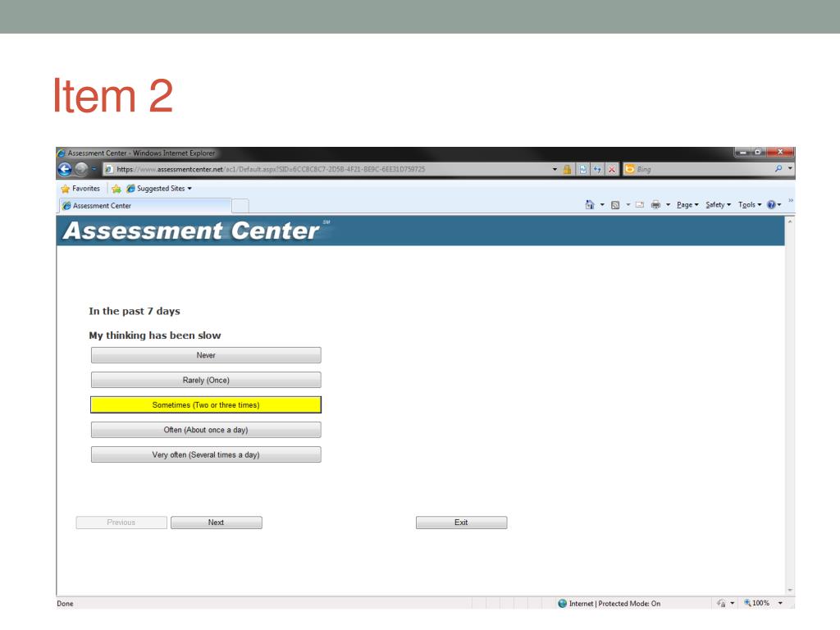Click the status bar privacy icon
Screen dimensions: 840x630
click(x=722, y=603)
